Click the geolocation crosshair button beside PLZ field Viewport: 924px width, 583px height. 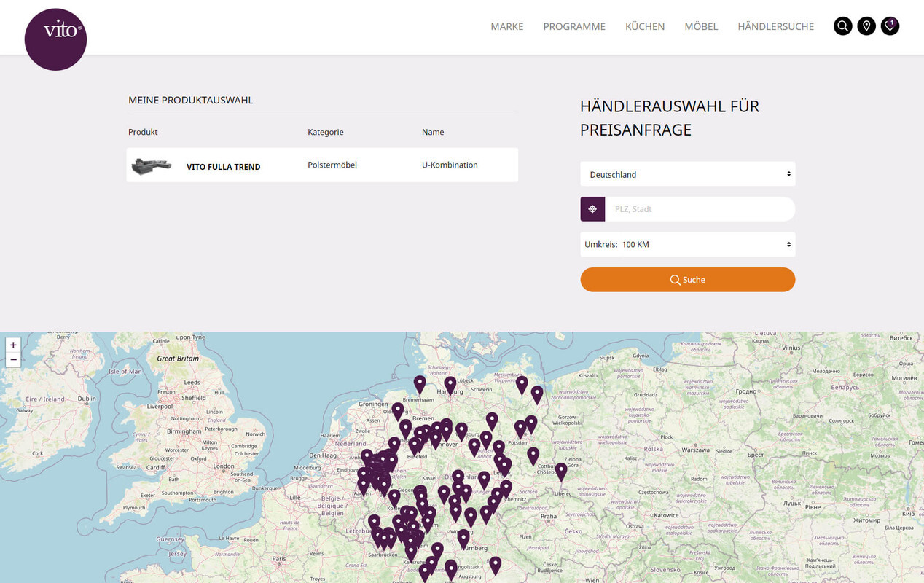click(592, 208)
